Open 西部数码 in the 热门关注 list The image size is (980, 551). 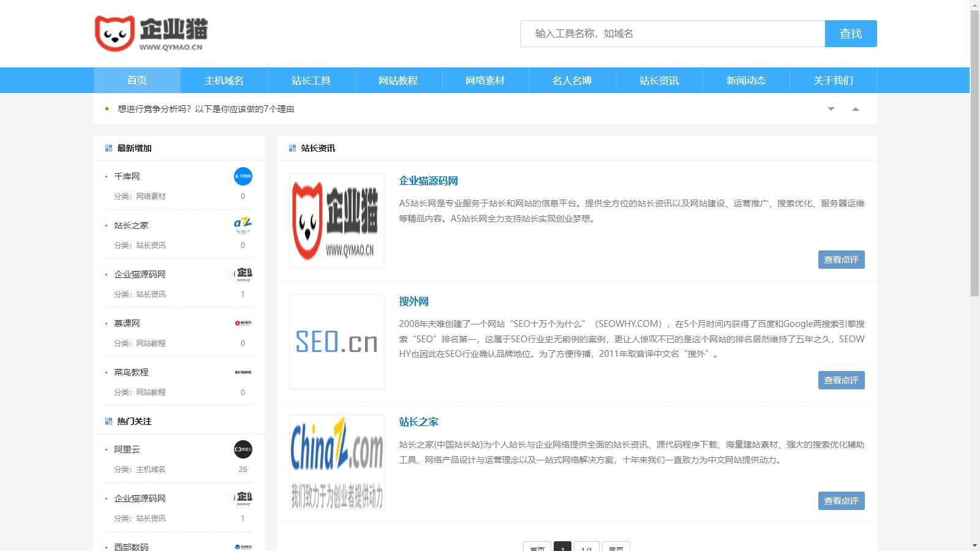click(131, 547)
